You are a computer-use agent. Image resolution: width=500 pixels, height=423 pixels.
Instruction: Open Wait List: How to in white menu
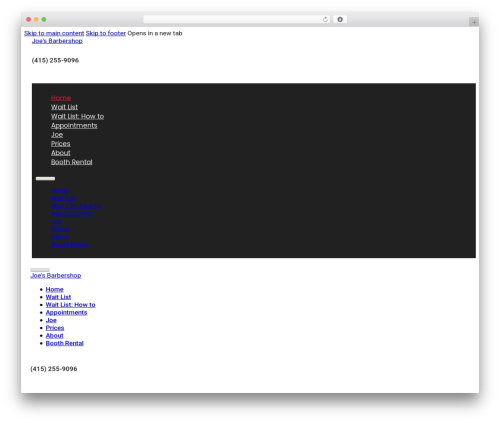(77, 116)
